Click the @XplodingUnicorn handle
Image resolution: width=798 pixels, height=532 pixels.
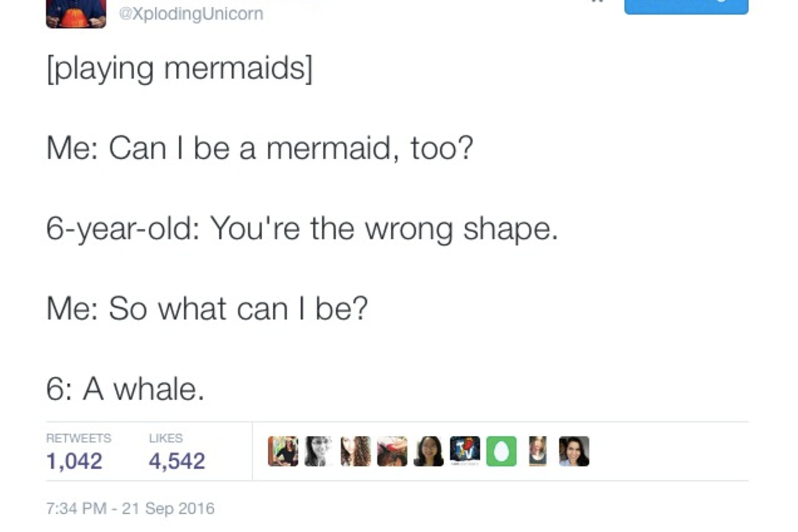[191, 14]
